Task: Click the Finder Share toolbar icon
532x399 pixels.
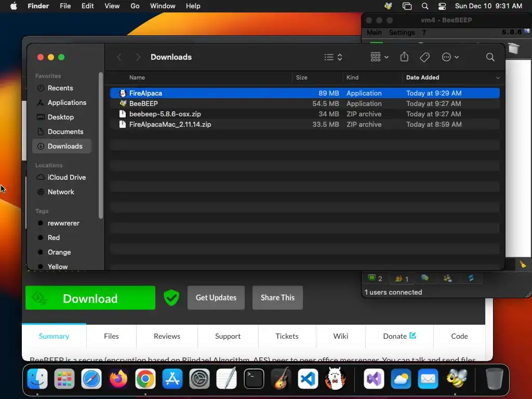Action: (x=404, y=57)
